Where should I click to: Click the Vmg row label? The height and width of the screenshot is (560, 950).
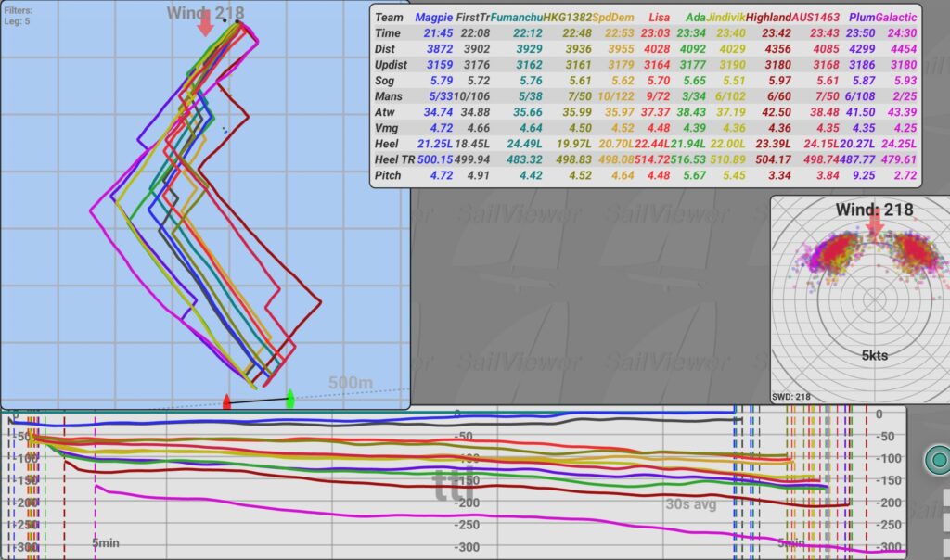387,128
